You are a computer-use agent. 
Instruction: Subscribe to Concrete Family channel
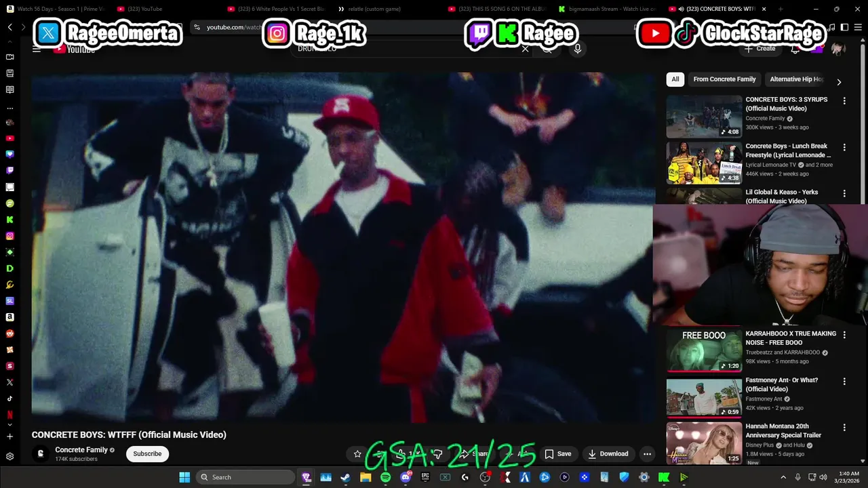(x=147, y=454)
